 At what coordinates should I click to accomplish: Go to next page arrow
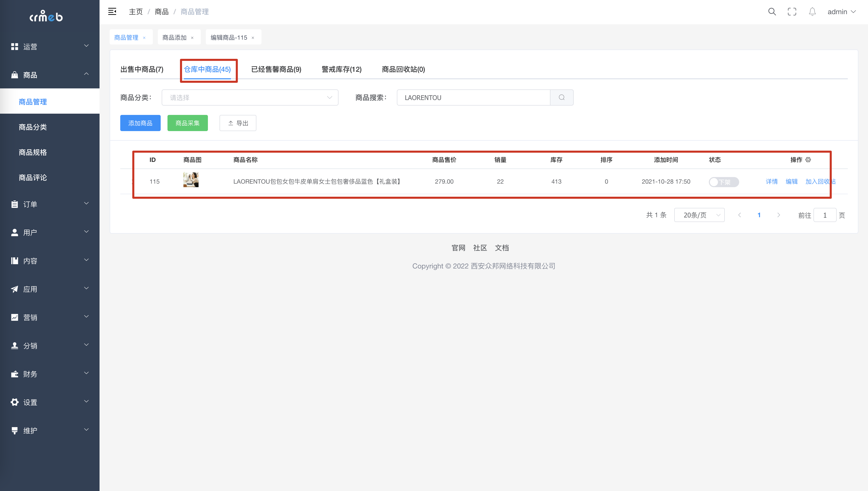[779, 215]
